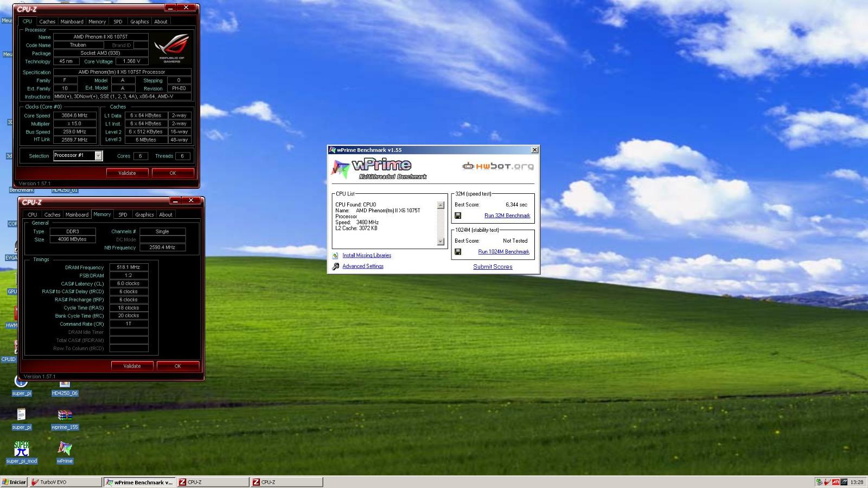
Task: Run the 32M Benchmark in wPrime
Action: point(507,216)
